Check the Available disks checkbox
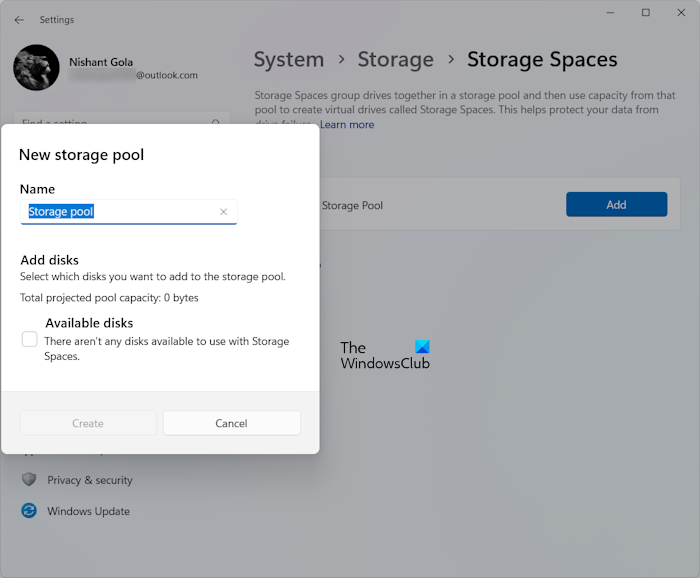This screenshot has height=578, width=700. [30, 340]
